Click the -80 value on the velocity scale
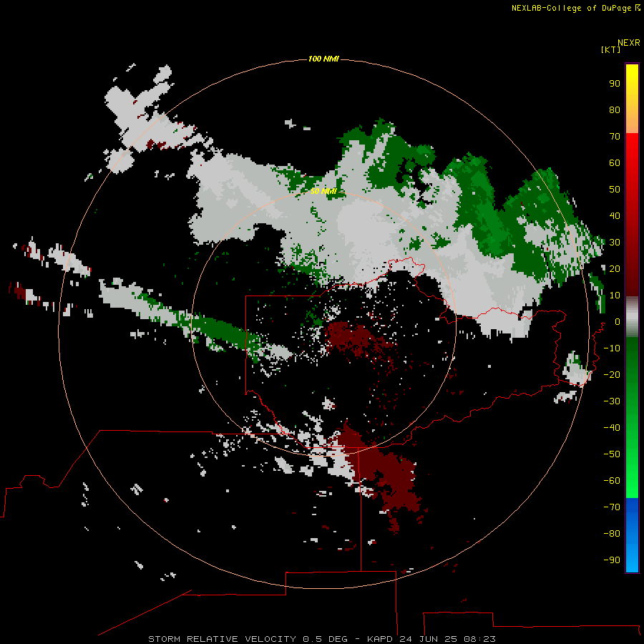The height and width of the screenshot is (644, 644). click(612, 534)
